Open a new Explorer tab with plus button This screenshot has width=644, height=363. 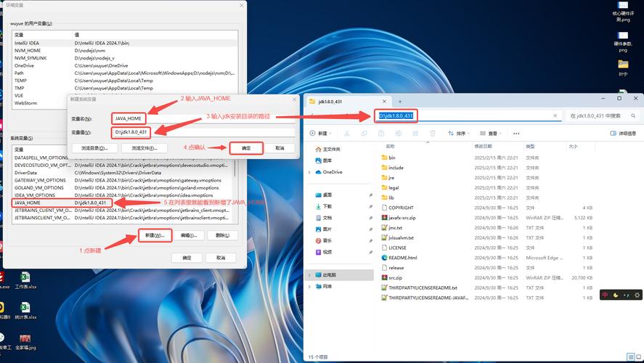399,102
